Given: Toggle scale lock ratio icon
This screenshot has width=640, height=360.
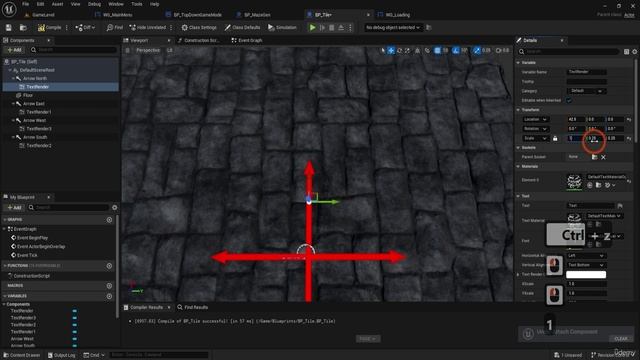Looking at the screenshot, I should [555, 138].
